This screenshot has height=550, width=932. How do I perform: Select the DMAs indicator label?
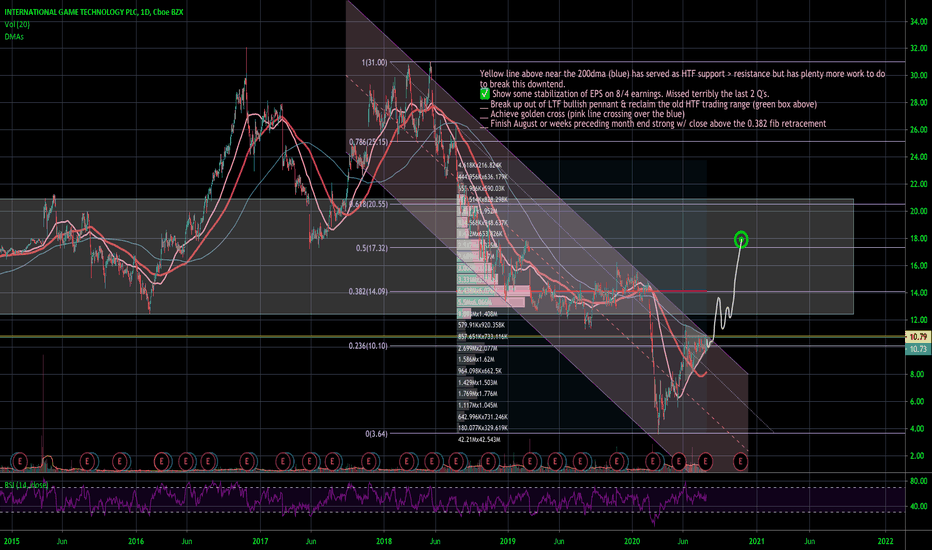point(14,37)
